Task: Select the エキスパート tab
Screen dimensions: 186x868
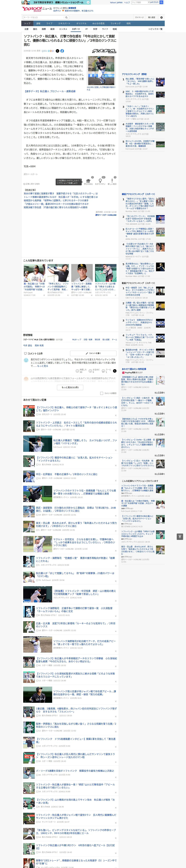Action: [64, 24]
